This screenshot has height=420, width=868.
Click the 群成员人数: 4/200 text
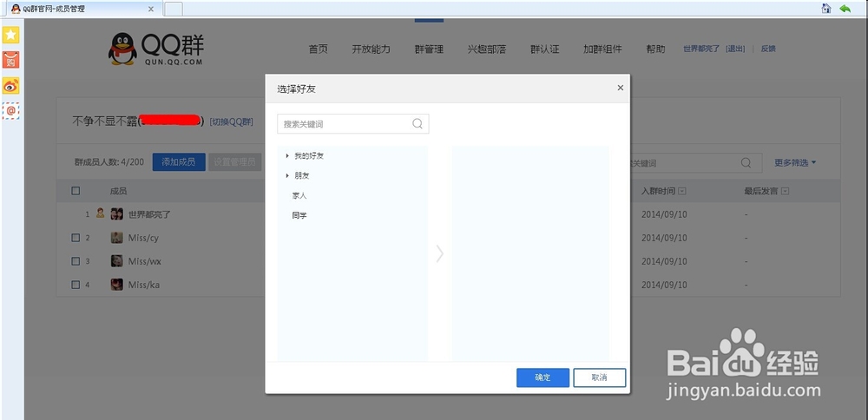109,162
